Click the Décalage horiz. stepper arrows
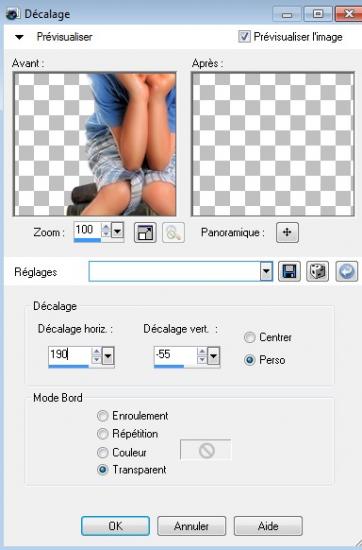362x550 pixels. (96, 356)
